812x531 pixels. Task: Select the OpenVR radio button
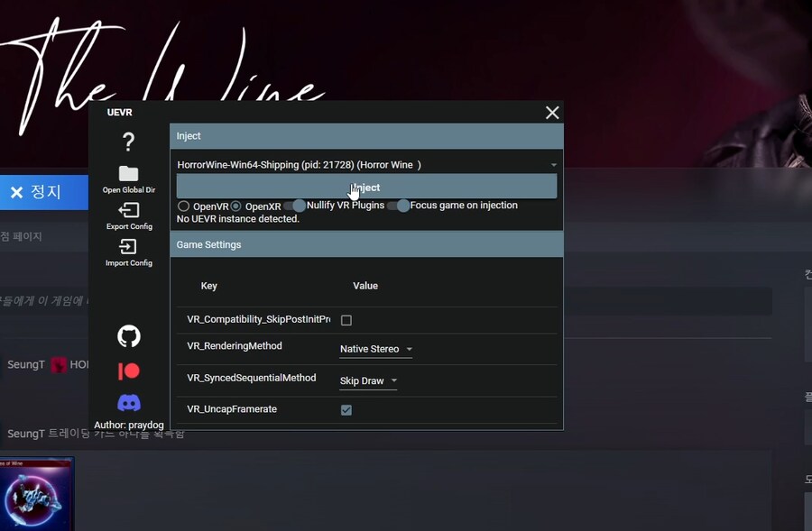(x=184, y=206)
